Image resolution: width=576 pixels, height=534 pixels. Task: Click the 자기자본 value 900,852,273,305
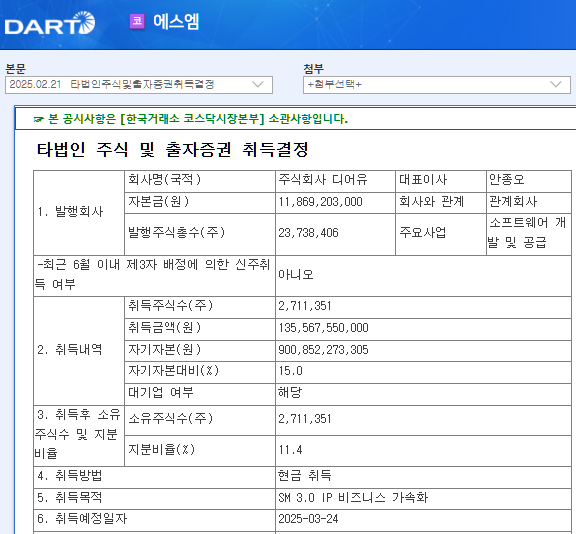pyautogui.click(x=423, y=351)
